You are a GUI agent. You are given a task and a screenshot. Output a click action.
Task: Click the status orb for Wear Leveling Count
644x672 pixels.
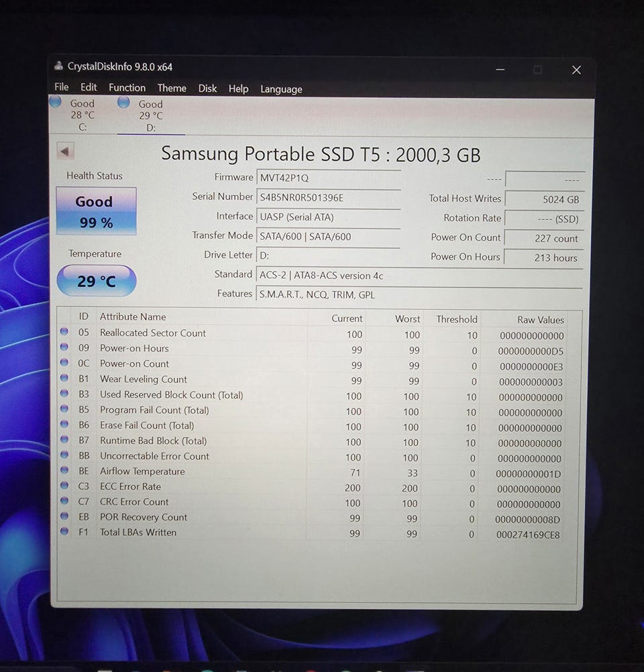(x=64, y=378)
